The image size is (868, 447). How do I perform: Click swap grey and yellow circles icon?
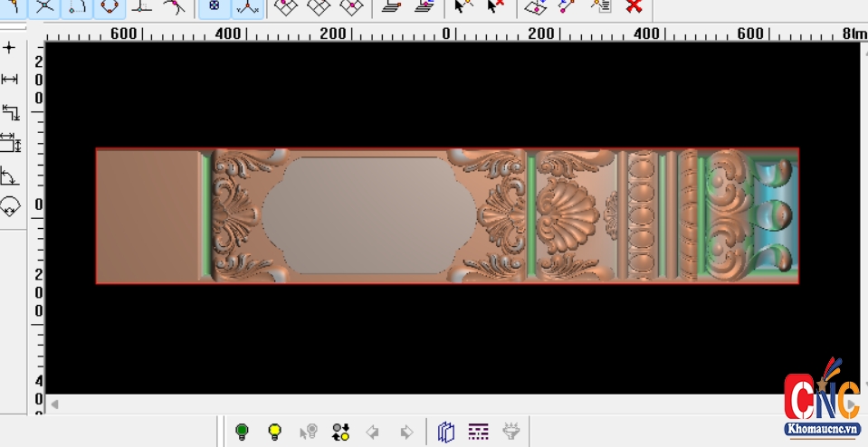(x=340, y=432)
